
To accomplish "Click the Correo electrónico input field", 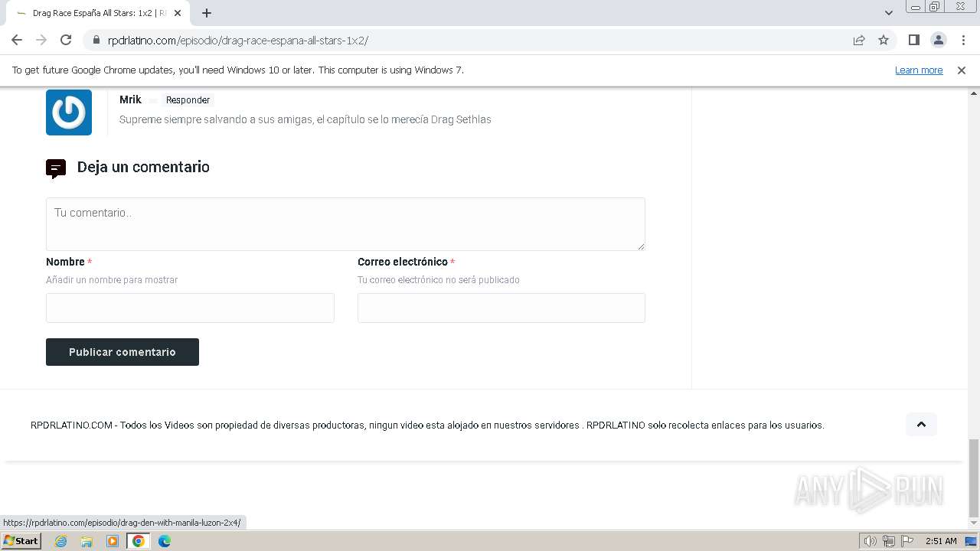I will (501, 308).
